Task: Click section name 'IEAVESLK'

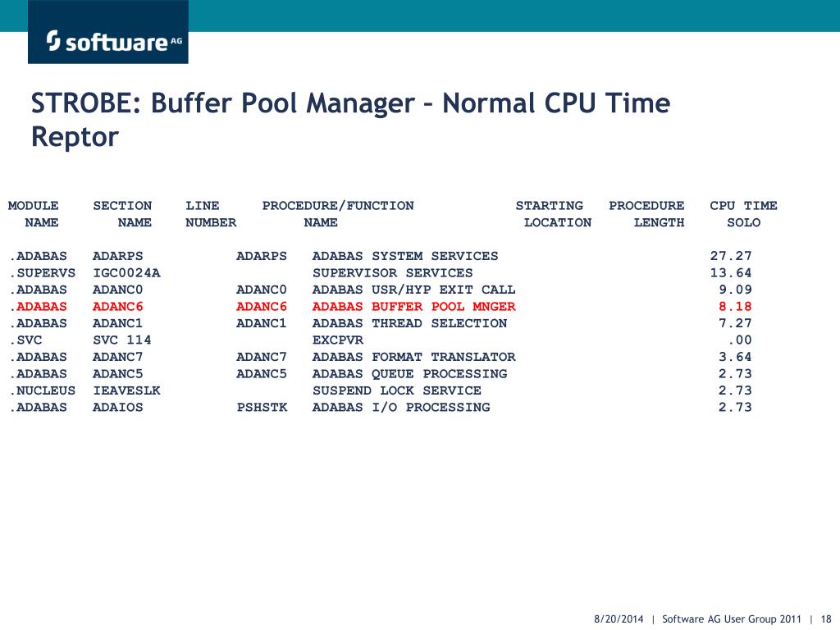Action: (126, 390)
